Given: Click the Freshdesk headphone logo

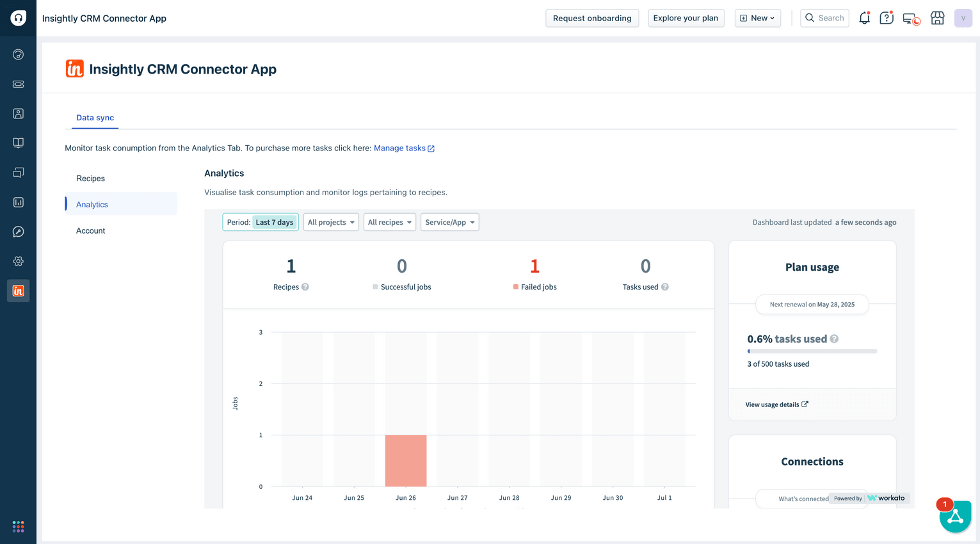Looking at the screenshot, I should pos(18,18).
